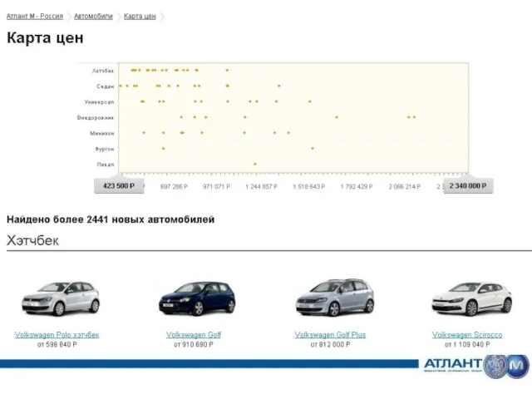Screen dimensions: 532x399
Task: Follow the Volkswagen Polo хэтчбек link
Action: click(57, 335)
